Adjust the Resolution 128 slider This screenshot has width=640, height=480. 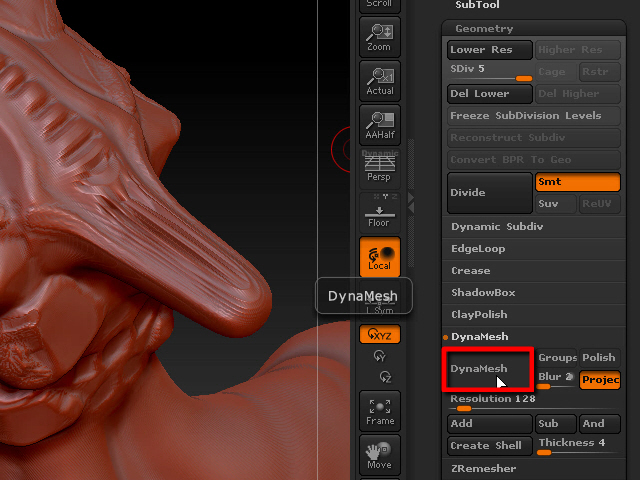[533, 402]
